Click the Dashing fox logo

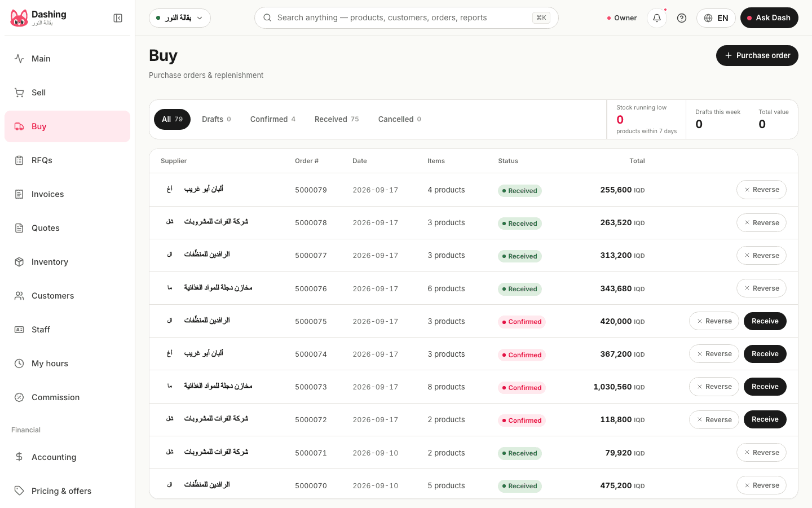19,18
